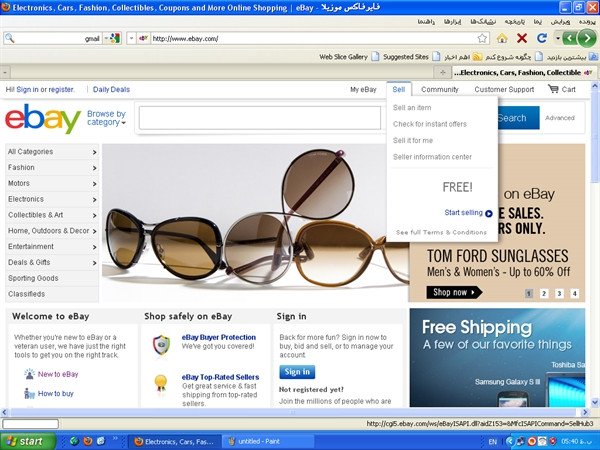600x450 pixels.
Task: Select 'Sell an item' from Sell menu
Action: (x=412, y=108)
